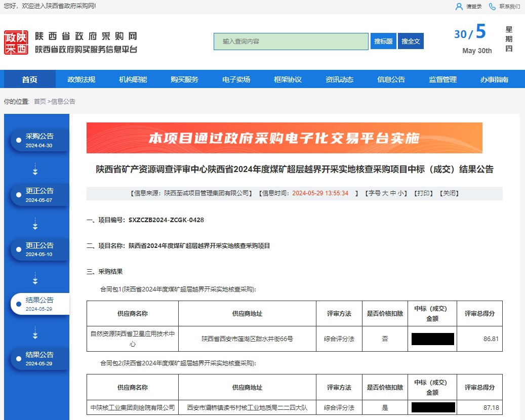Click the phone contact-us icon
Screen dimensions: 525x420
click(x=492, y=7)
